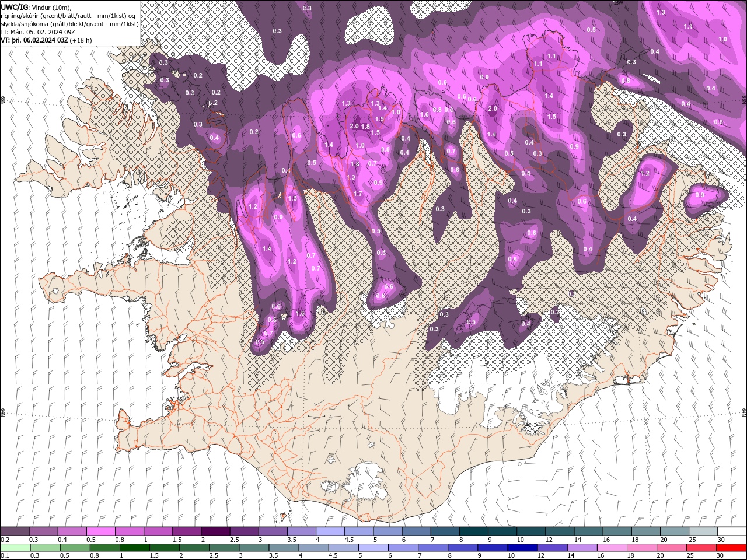Click the upper legend swatch between 4 and 4.5

pyautogui.click(x=330, y=531)
